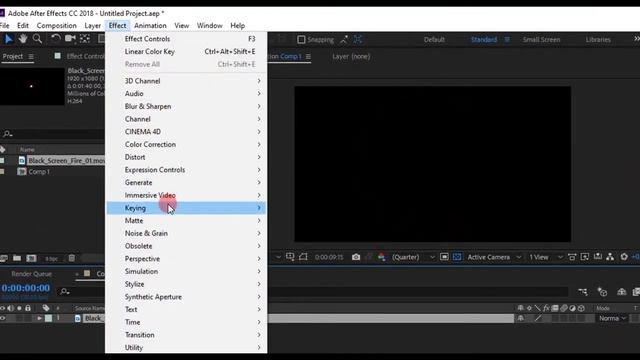The image size is (640, 360).
Task: Click the audio column header icon
Action: [x=11, y=308]
